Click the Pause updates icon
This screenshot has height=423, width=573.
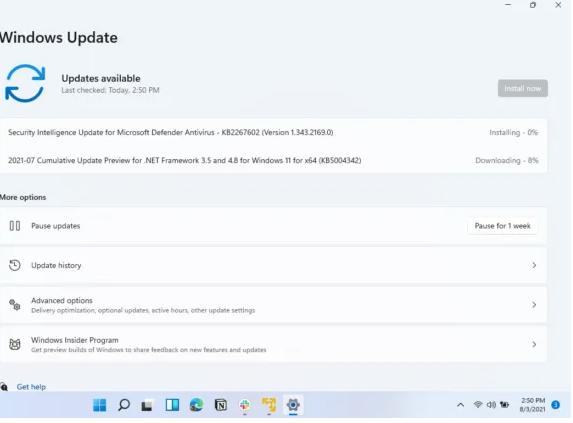pos(15,226)
